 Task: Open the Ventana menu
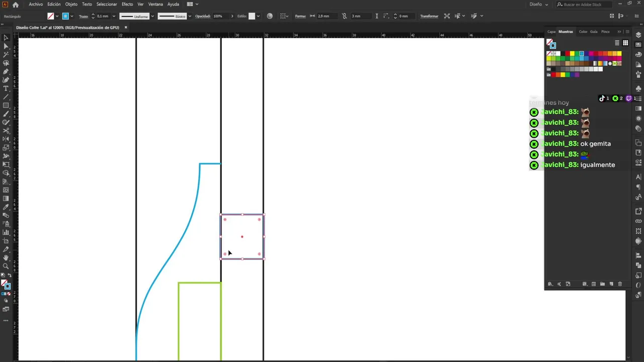[155, 4]
